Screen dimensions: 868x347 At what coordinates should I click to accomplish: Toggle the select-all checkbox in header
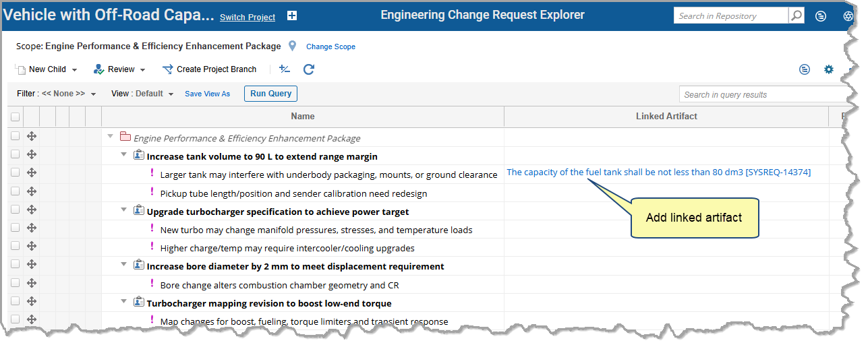click(x=16, y=117)
